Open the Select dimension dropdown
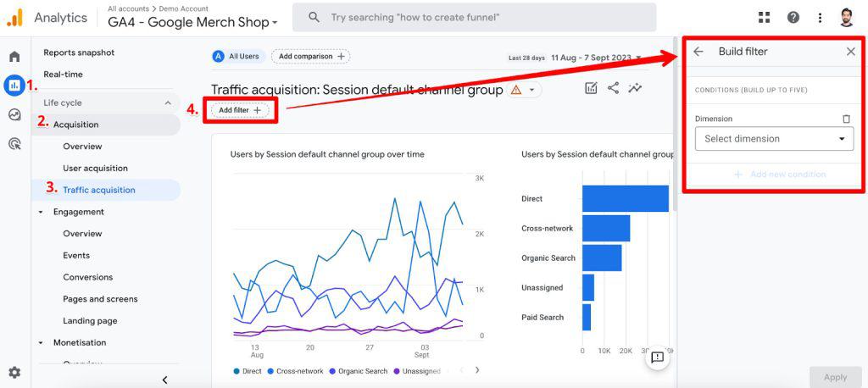The width and height of the screenshot is (868, 388). [x=774, y=139]
